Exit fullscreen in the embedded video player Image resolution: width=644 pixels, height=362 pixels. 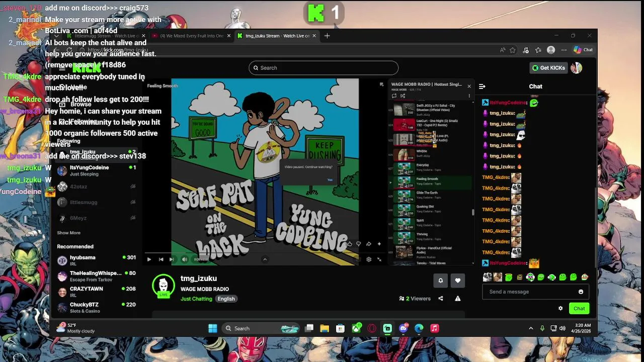379,259
